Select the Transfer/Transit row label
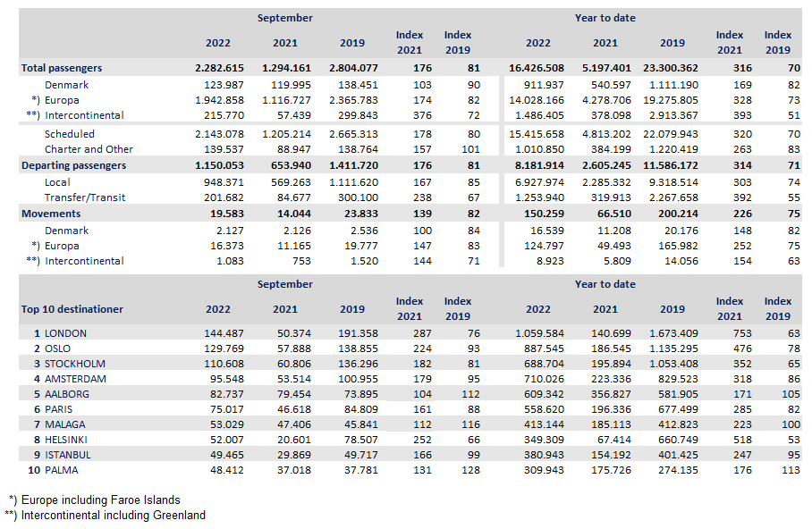The width and height of the screenshot is (812, 529). click(85, 197)
